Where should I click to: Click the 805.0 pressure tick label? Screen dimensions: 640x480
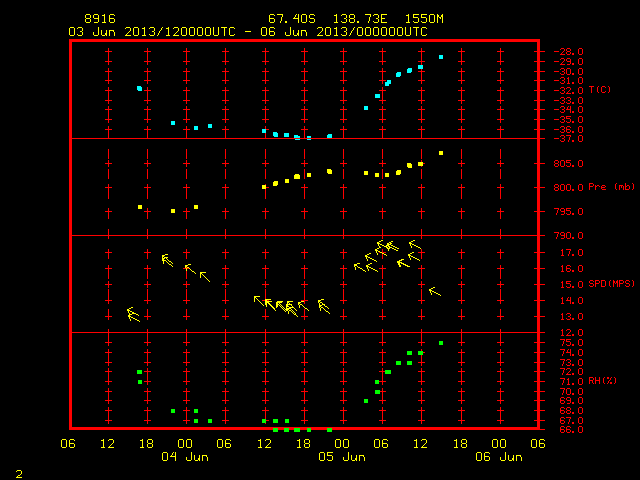pos(568,164)
